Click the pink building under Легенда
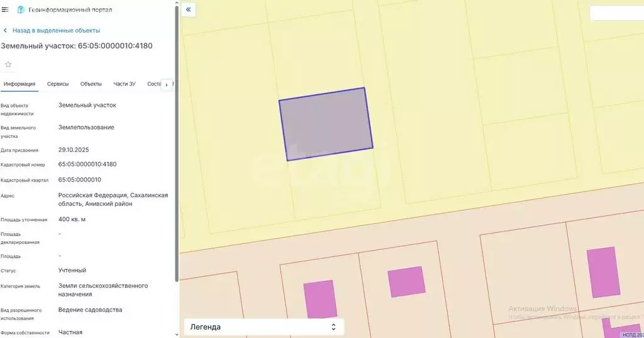 319,298
